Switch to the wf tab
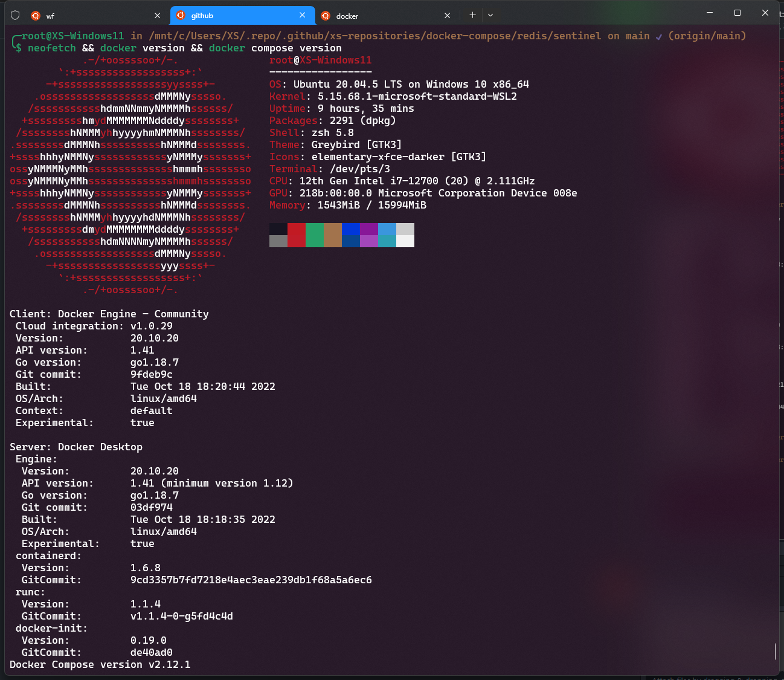Viewport: 784px width, 680px height. coord(97,16)
